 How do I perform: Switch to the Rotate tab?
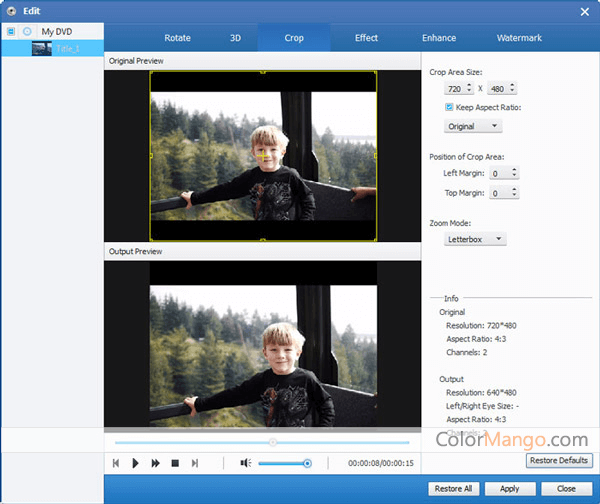[x=177, y=38]
